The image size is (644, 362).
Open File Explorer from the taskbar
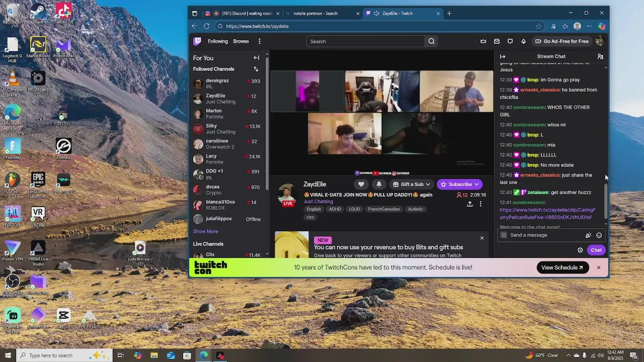154,355
